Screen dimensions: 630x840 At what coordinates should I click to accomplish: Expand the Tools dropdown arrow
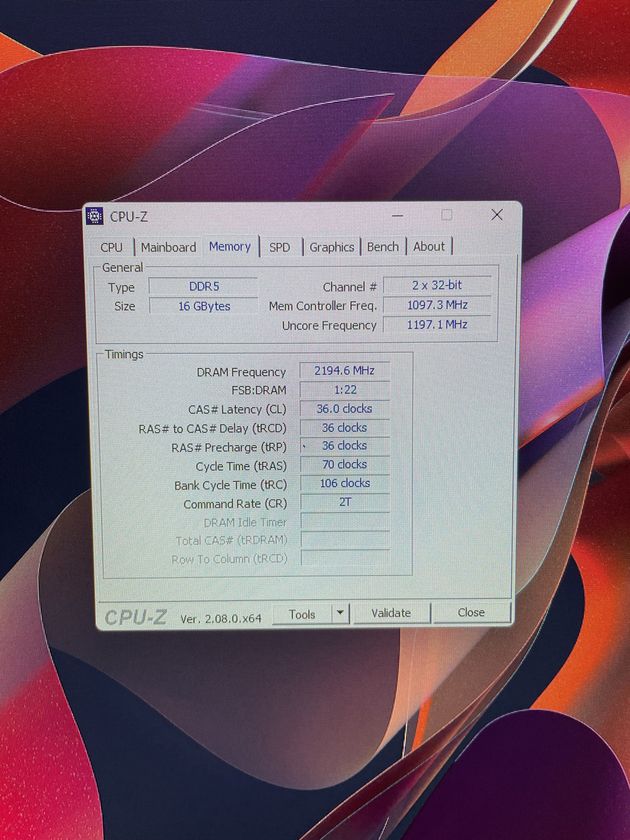coord(340,613)
